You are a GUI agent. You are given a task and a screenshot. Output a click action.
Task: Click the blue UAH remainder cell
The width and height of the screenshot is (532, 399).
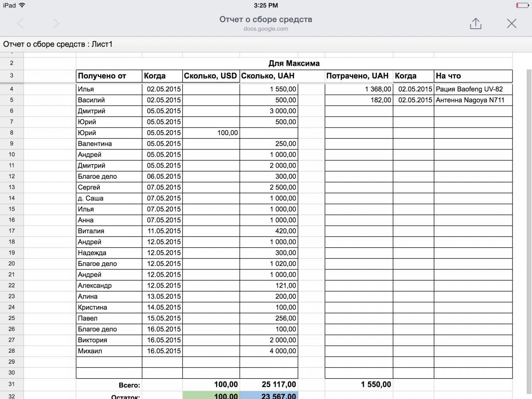coord(268,396)
